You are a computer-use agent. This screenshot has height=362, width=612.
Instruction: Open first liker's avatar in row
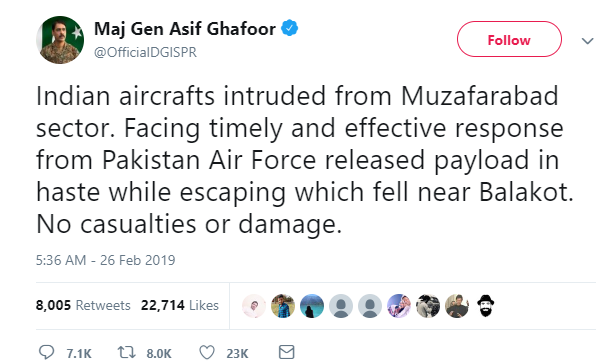pyautogui.click(x=254, y=305)
